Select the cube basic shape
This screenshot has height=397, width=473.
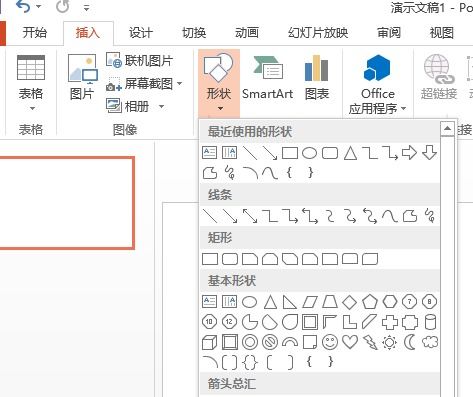(x=210, y=342)
